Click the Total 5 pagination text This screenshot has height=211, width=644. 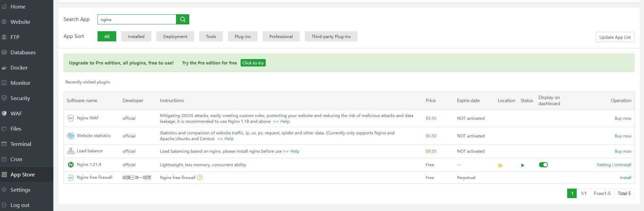tap(624, 193)
